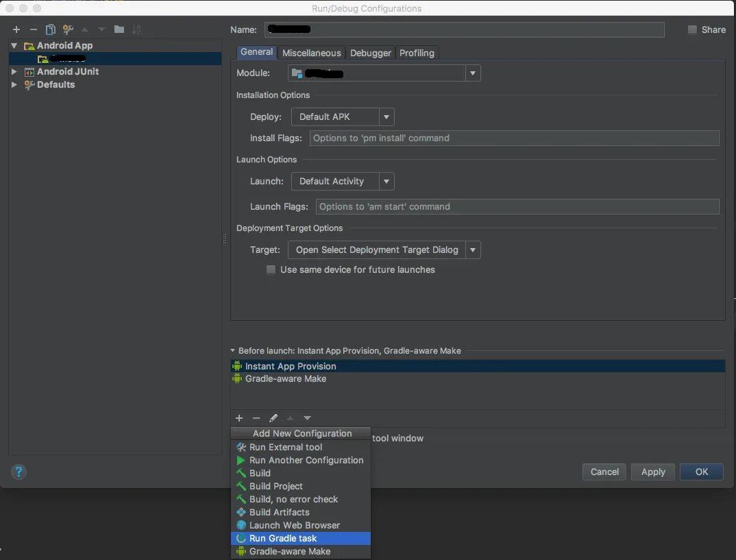This screenshot has height=560, width=736.
Task: Click the Defaults wrench icon
Action: [29, 85]
